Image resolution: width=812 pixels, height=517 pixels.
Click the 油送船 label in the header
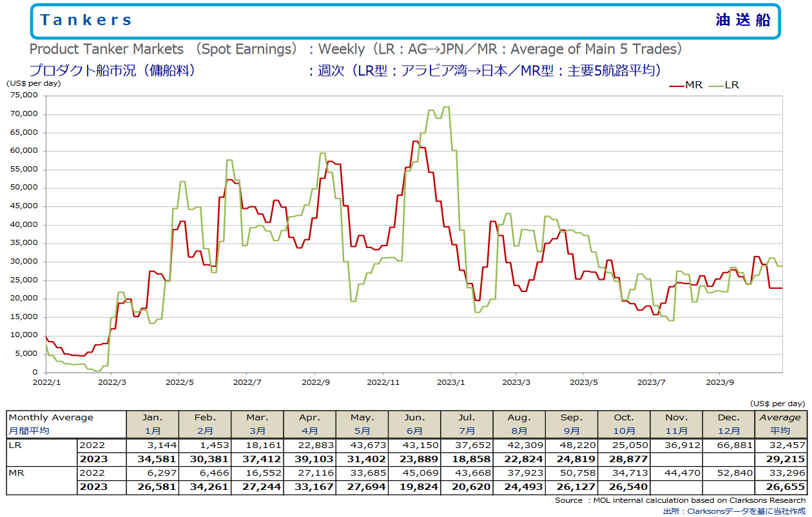pyautogui.click(x=742, y=20)
